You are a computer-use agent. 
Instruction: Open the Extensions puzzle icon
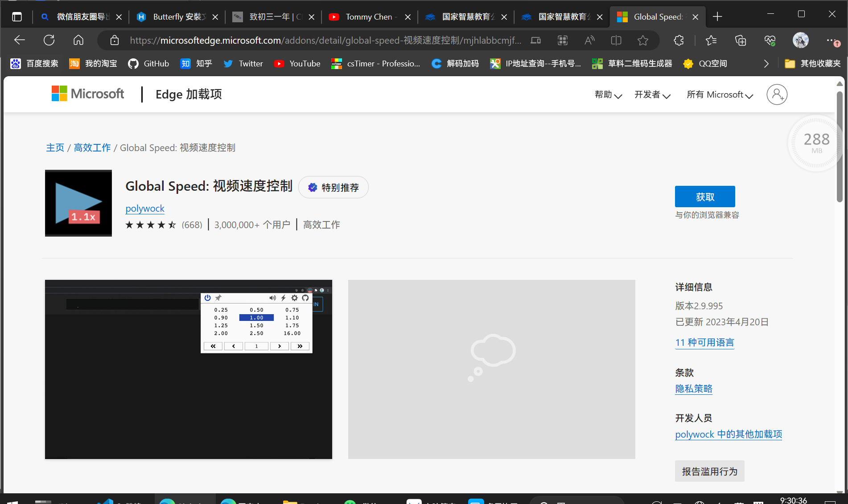click(679, 41)
